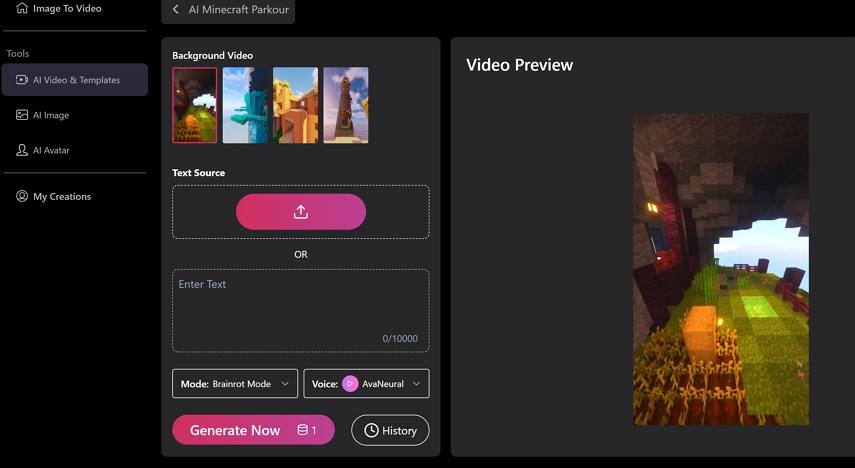Click the AI Minecraft Parkour title
Image resolution: width=855 pixels, height=468 pixels.
239,9
